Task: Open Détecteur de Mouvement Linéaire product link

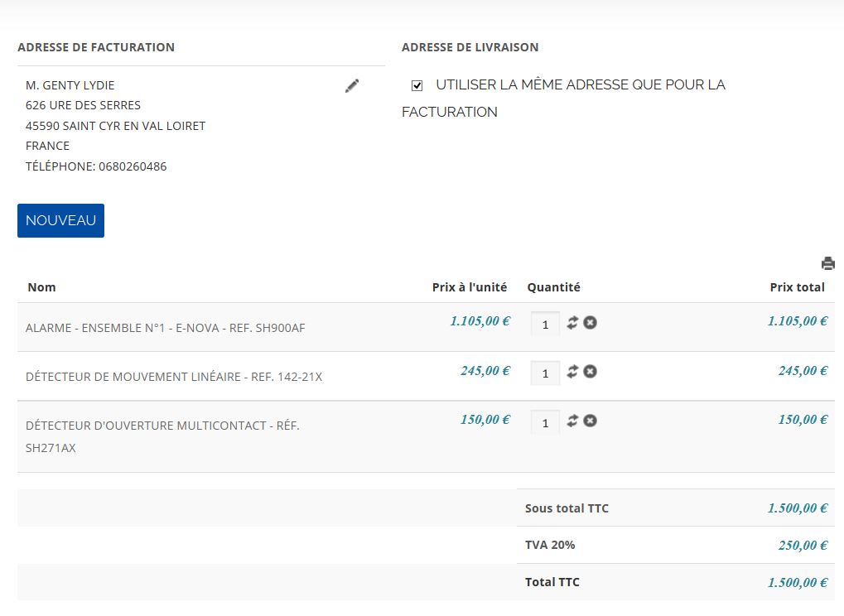Action: click(x=174, y=377)
